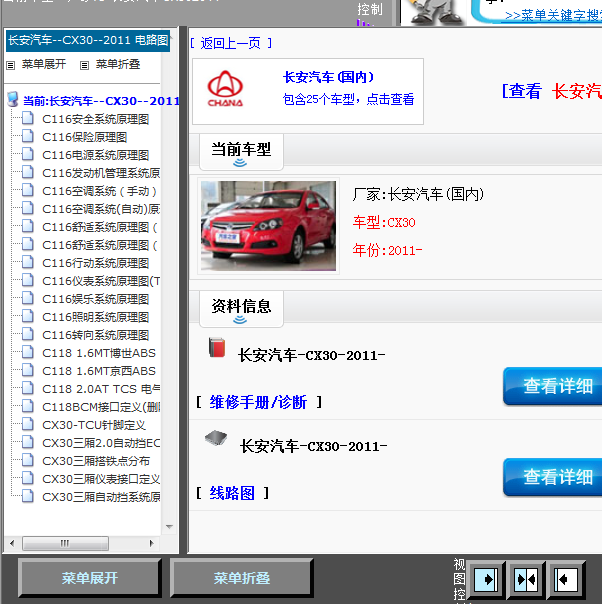This screenshot has width=602, height=604.
Task: Open CX30三厢2.0自动挡EC tree item
Action: coord(101,443)
